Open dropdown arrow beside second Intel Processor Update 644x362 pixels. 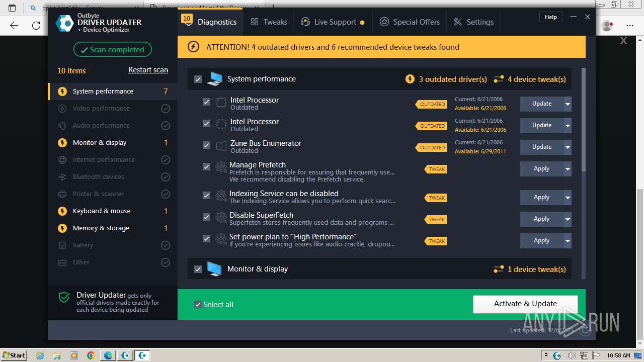[568, 126]
